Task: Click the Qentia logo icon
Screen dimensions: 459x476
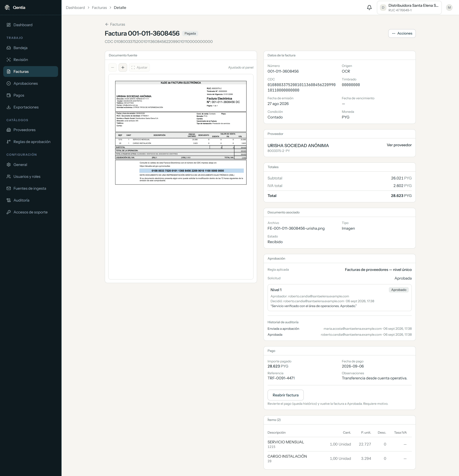Action: click(7, 8)
